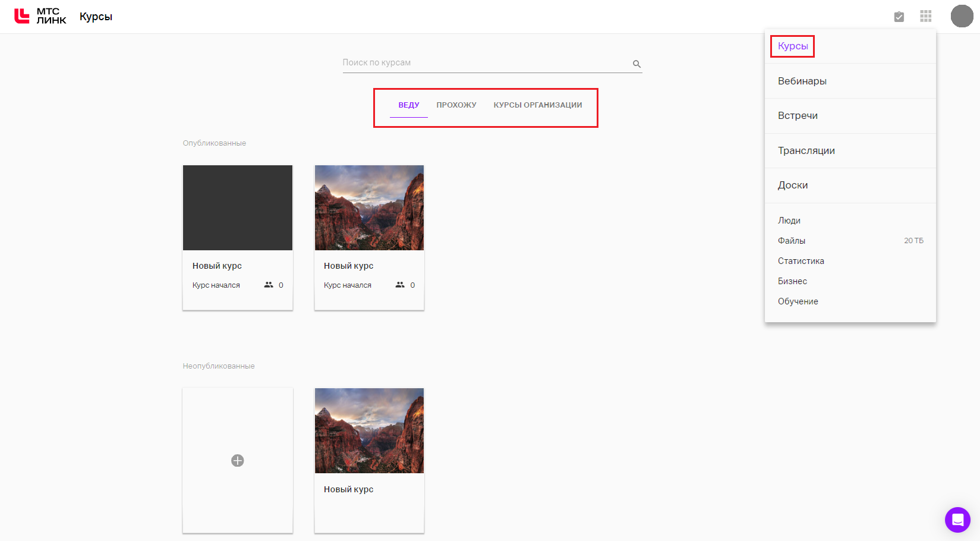The image size is (980, 541).
Task: Click Курс начался status on canyon card
Action: click(347, 285)
